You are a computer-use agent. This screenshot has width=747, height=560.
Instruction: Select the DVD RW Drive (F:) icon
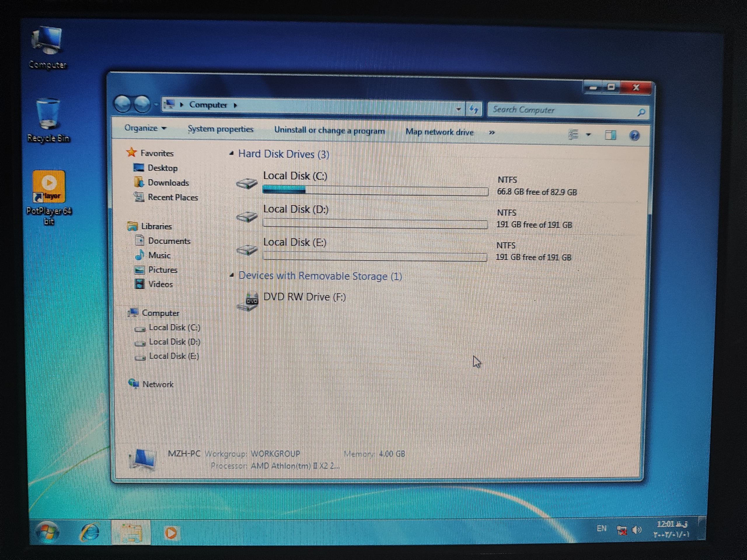pyautogui.click(x=248, y=301)
